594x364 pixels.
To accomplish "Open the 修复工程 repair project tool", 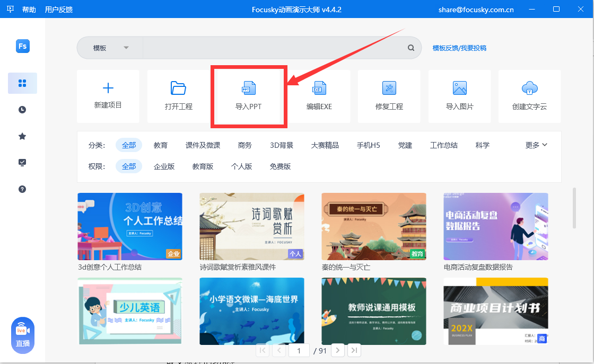I will [389, 96].
